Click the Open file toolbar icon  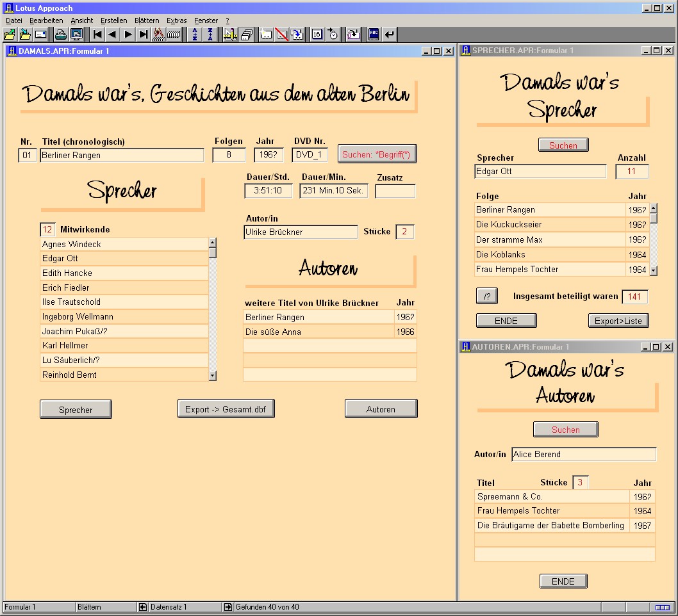tap(10, 35)
